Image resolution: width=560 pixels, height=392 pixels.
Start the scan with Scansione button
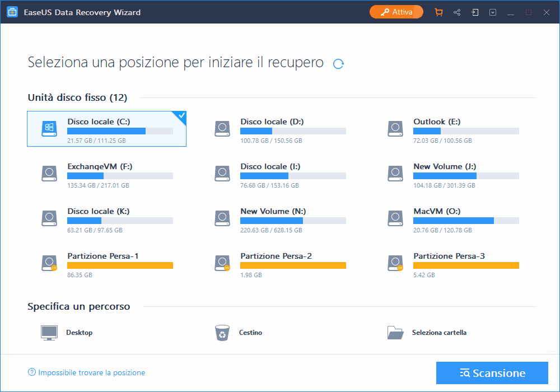point(492,373)
